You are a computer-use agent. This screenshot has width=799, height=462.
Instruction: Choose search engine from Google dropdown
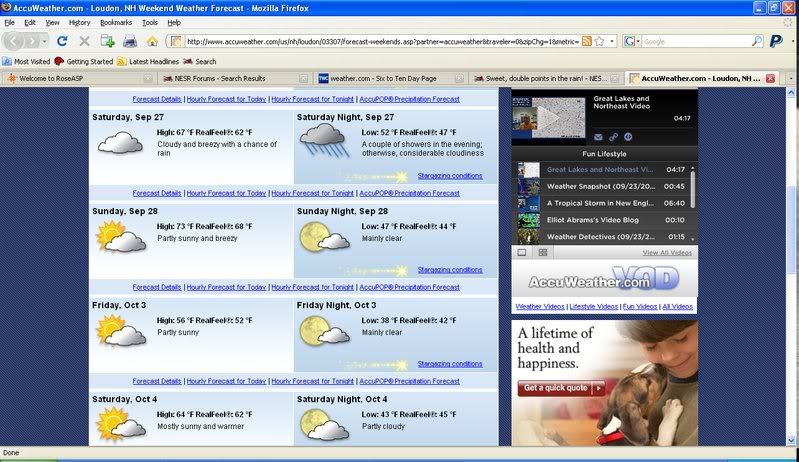pyautogui.click(x=632, y=41)
